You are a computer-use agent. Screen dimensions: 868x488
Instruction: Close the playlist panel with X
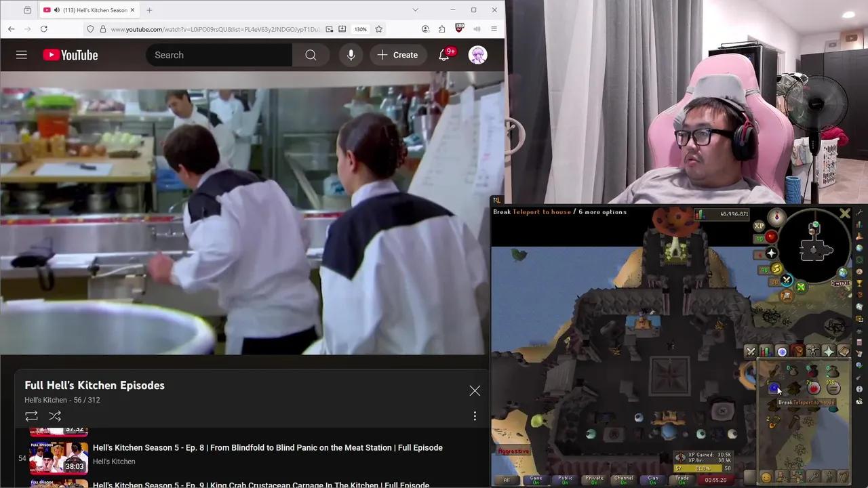(475, 390)
